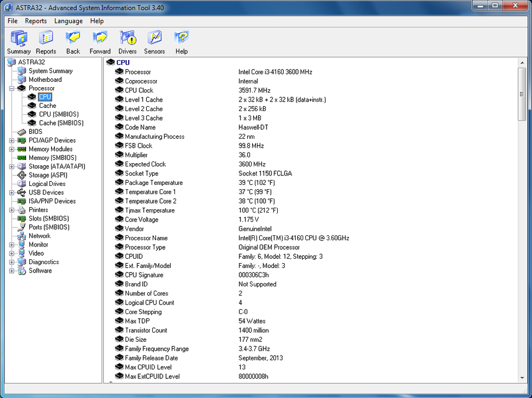Open the File menu
Image resolution: width=532 pixels, height=398 pixels.
click(13, 21)
